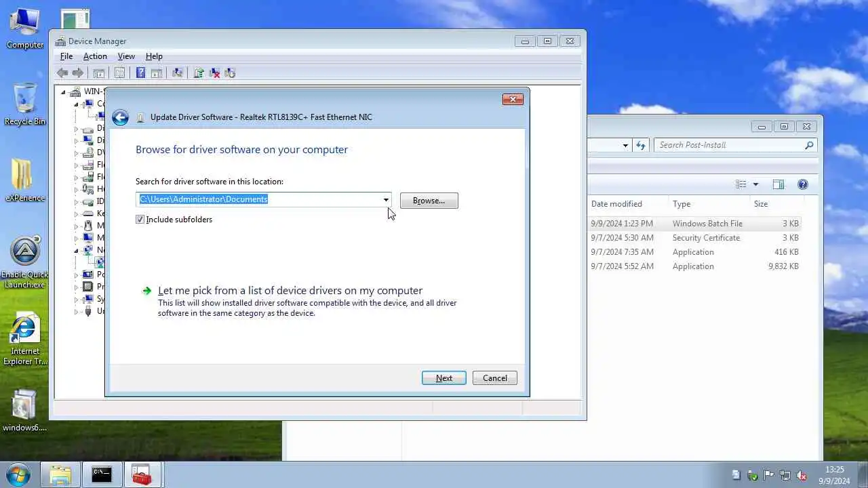
Task: Select the USB controllers icon at tree bottom
Action: 87,311
